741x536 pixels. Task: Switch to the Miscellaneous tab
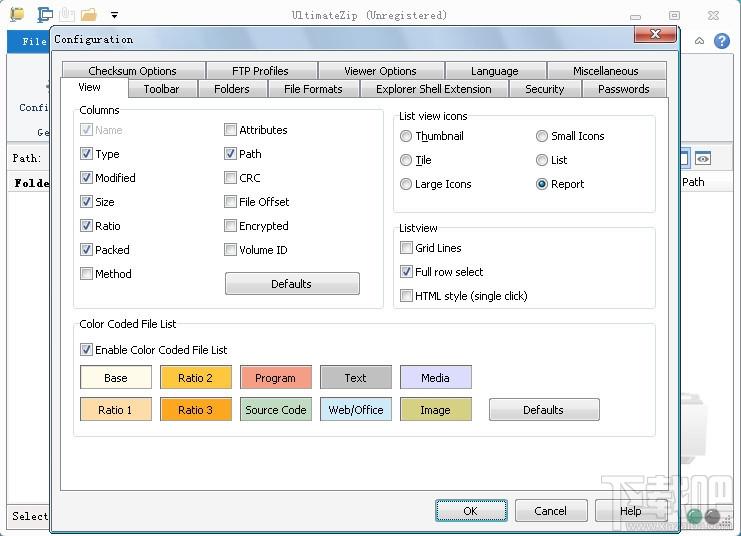[606, 71]
